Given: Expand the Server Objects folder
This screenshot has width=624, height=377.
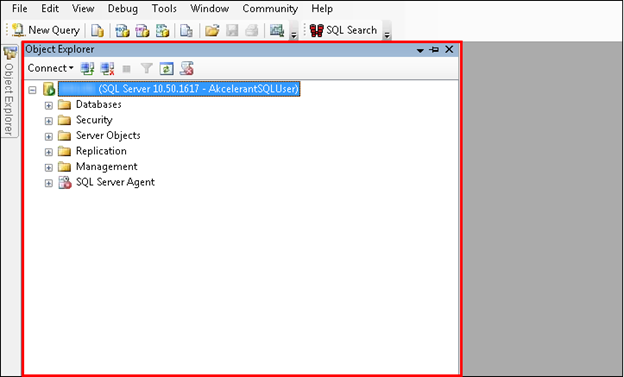Looking at the screenshot, I should coord(49,137).
